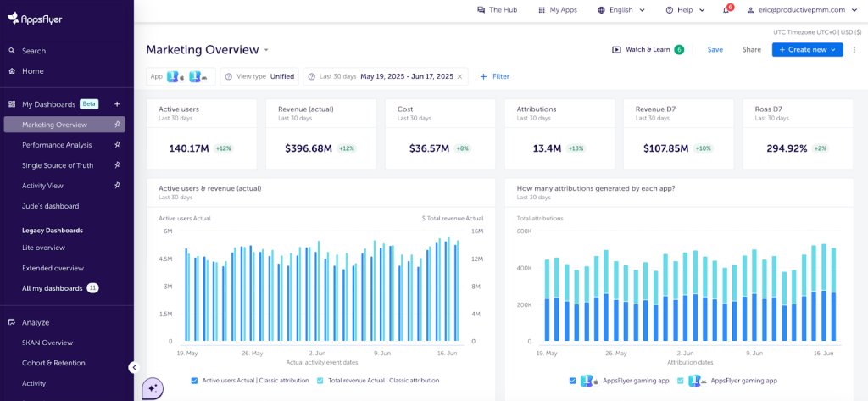Expand the Create new button dropdown
Image resolution: width=868 pixels, height=401 pixels.
833,50
